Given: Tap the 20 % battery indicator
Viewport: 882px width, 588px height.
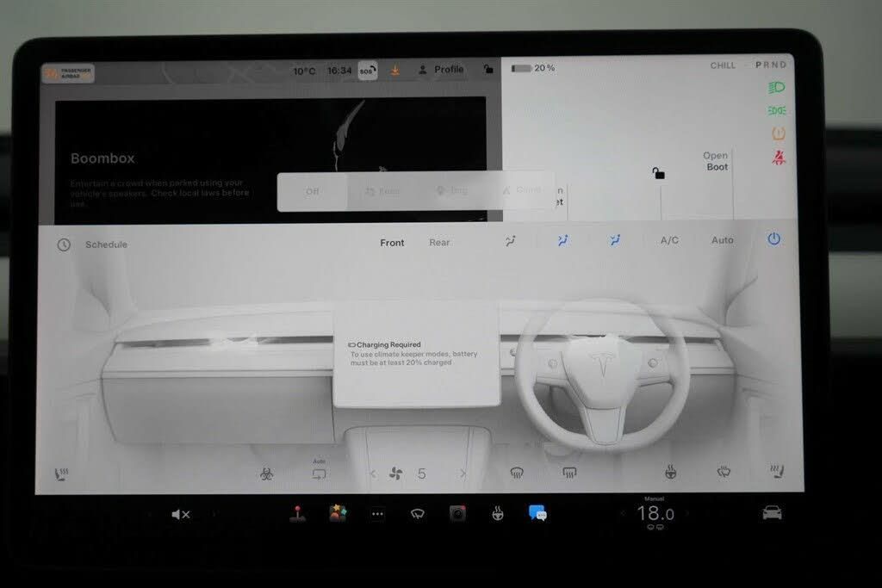Looking at the screenshot, I should click(x=533, y=68).
